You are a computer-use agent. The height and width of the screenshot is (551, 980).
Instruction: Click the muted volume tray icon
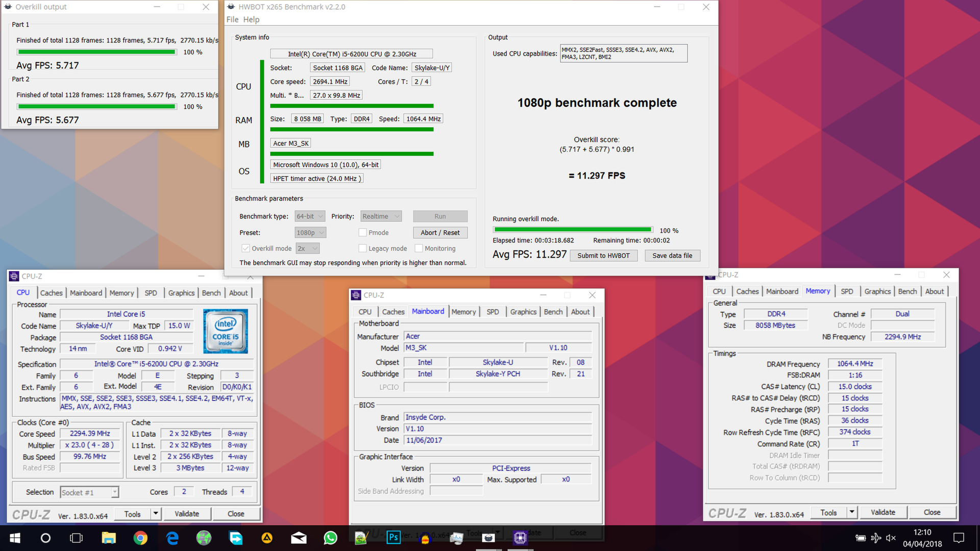[891, 538]
